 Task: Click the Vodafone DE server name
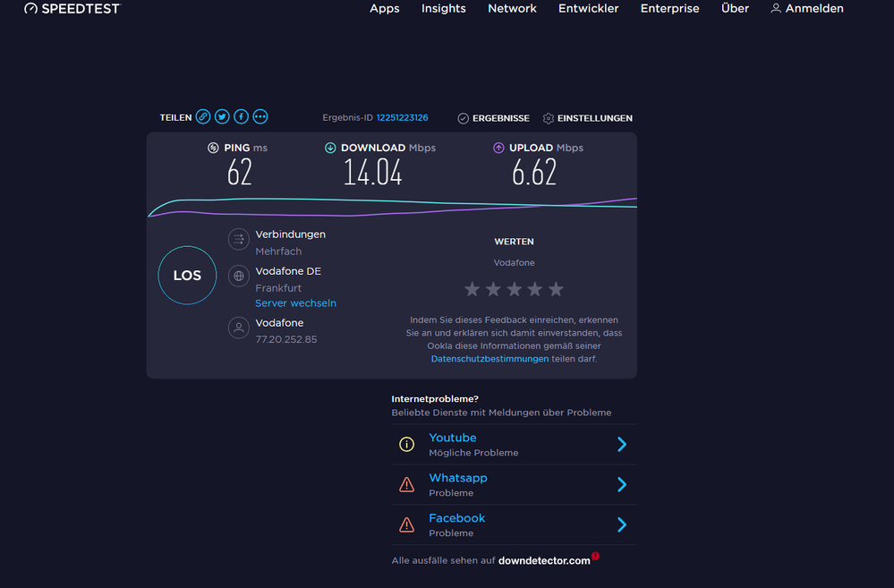coord(288,271)
